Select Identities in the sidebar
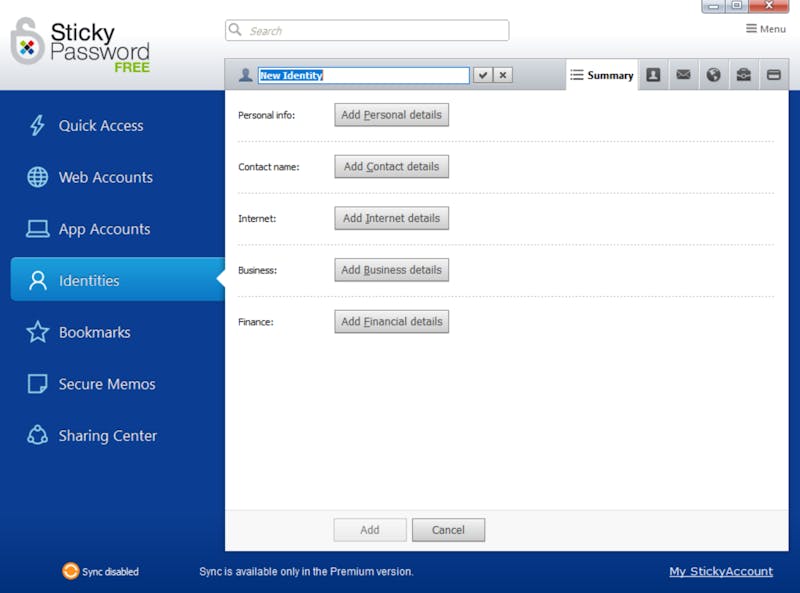The image size is (800, 593). 117,280
